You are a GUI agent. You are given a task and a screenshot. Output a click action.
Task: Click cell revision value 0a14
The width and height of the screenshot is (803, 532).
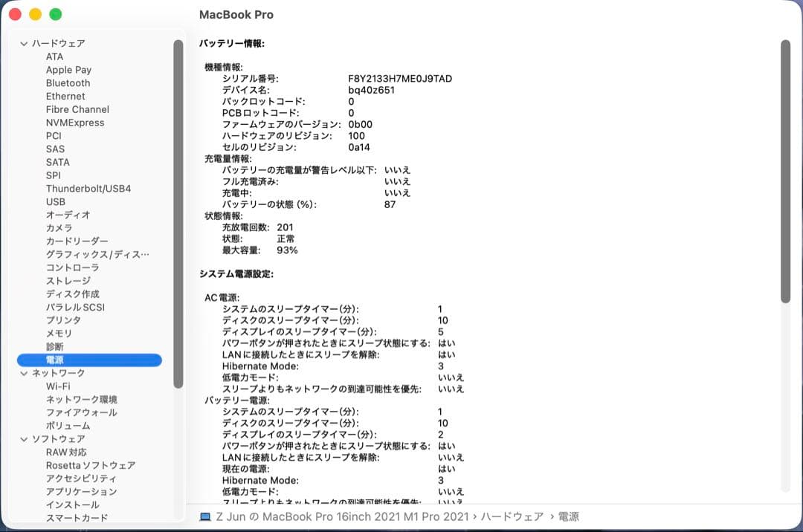point(359,147)
